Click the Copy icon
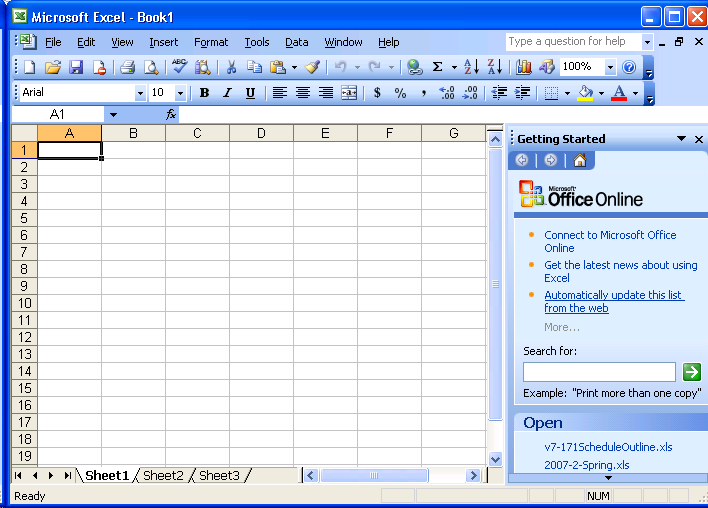The width and height of the screenshot is (708, 508). tap(254, 67)
